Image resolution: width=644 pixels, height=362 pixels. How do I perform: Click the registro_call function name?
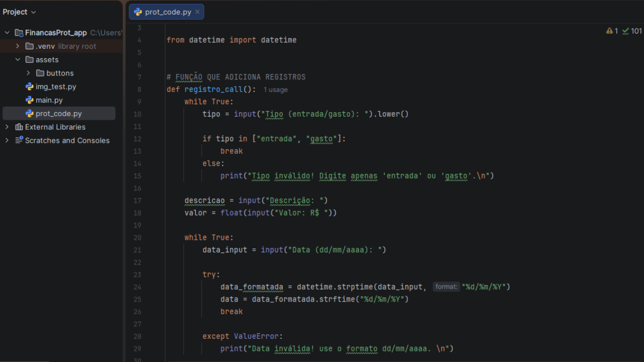click(214, 89)
